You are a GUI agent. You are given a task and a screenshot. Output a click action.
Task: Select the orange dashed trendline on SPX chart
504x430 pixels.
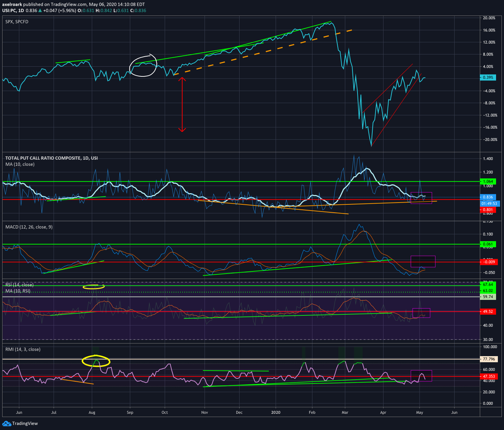pyautogui.click(x=262, y=52)
